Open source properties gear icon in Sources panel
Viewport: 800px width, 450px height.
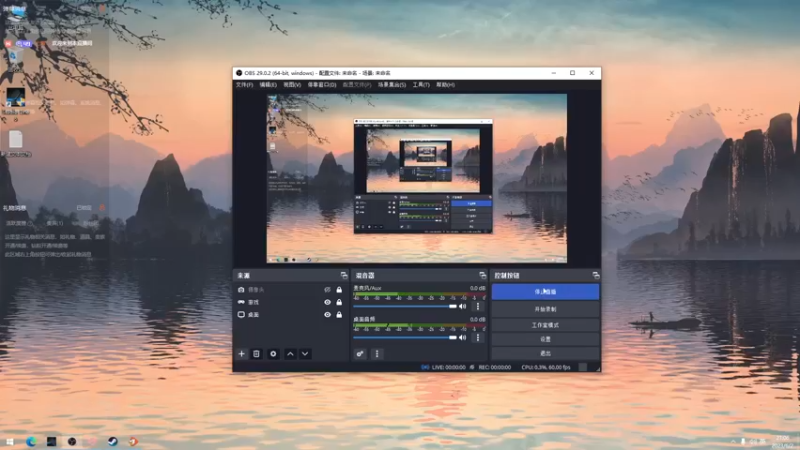pos(273,354)
